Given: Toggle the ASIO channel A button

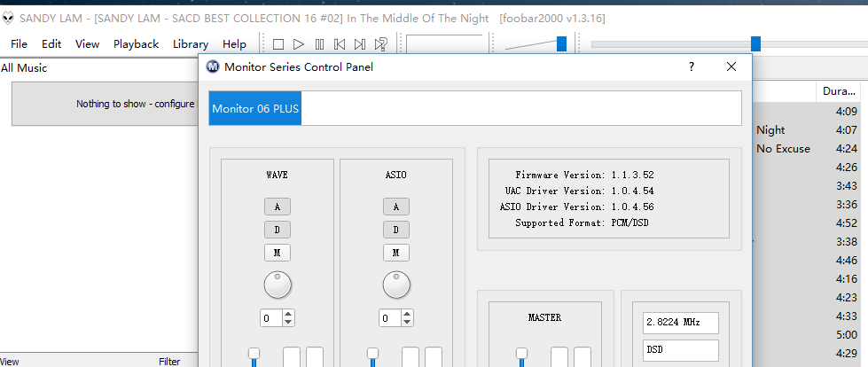Looking at the screenshot, I should (x=396, y=207).
